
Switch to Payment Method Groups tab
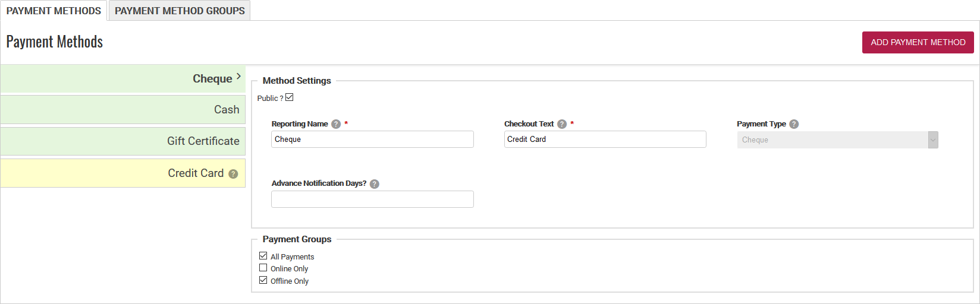pos(180,11)
